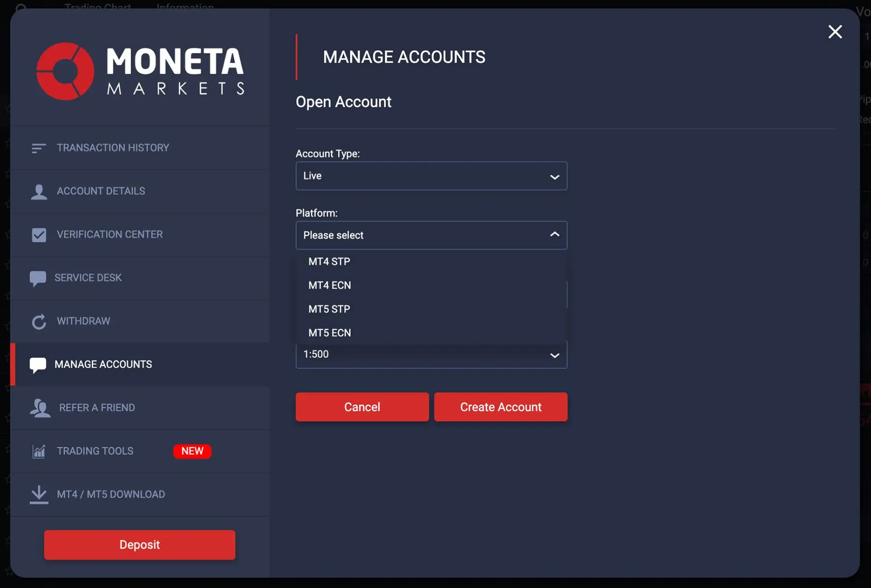Image resolution: width=871 pixels, height=588 pixels.
Task: Close the Manage Accounts dialog
Action: (x=835, y=32)
